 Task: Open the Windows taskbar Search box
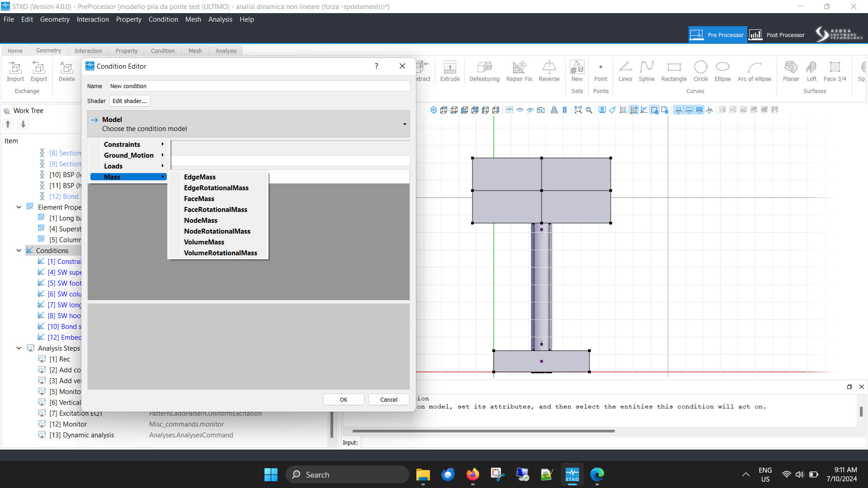point(347,475)
